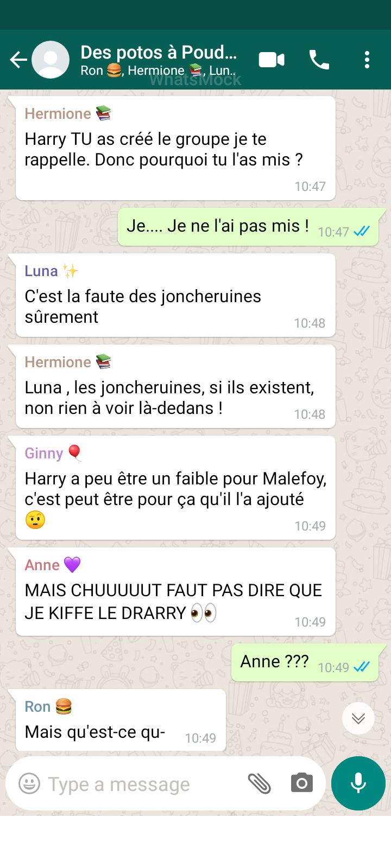Open the group profile picture

click(51, 60)
